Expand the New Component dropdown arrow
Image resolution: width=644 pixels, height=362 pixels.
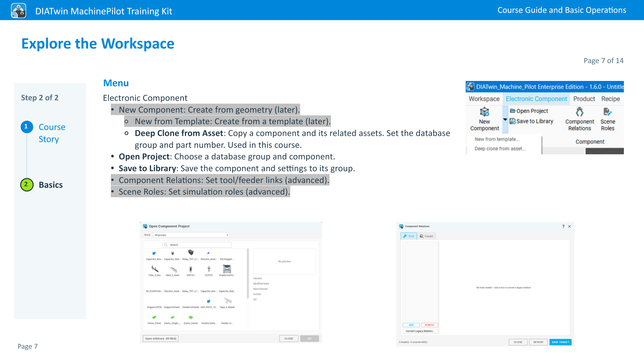coord(505,120)
